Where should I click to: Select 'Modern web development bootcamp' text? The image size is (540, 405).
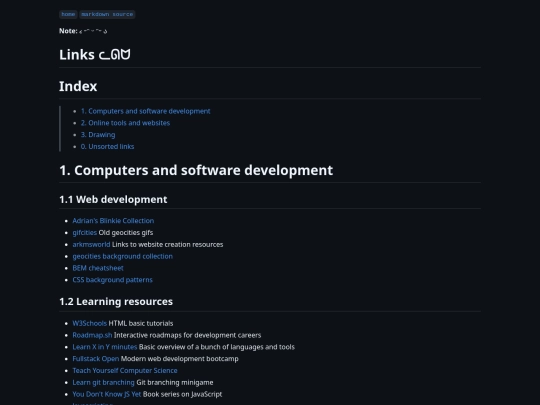[179, 359]
